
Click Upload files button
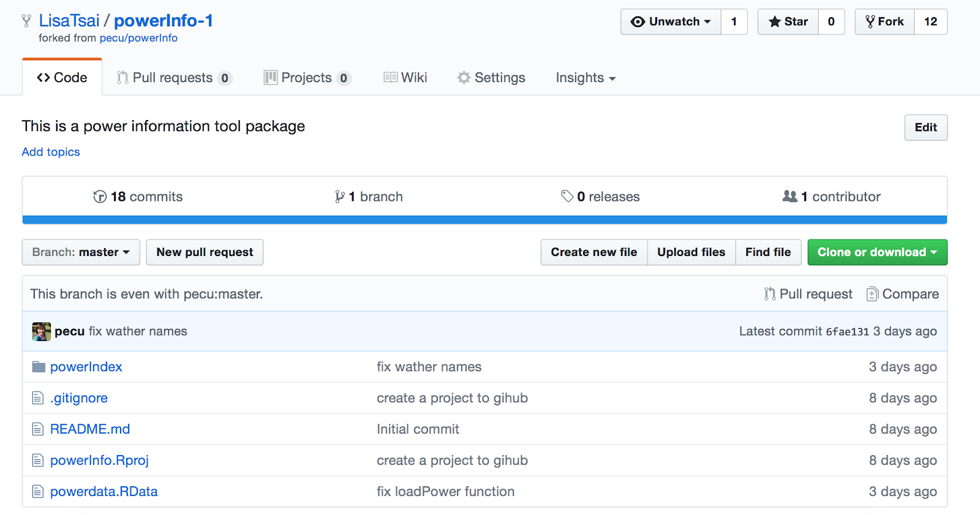[x=691, y=252]
